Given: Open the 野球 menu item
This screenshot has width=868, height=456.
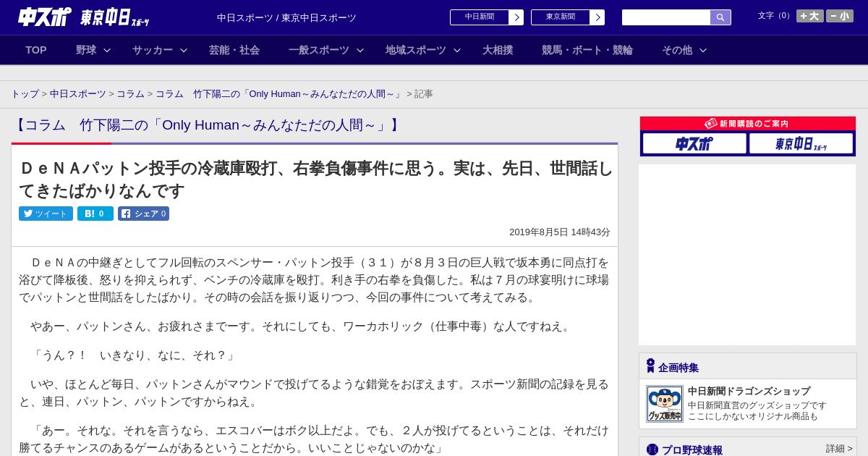Looking at the screenshot, I should point(86,50).
